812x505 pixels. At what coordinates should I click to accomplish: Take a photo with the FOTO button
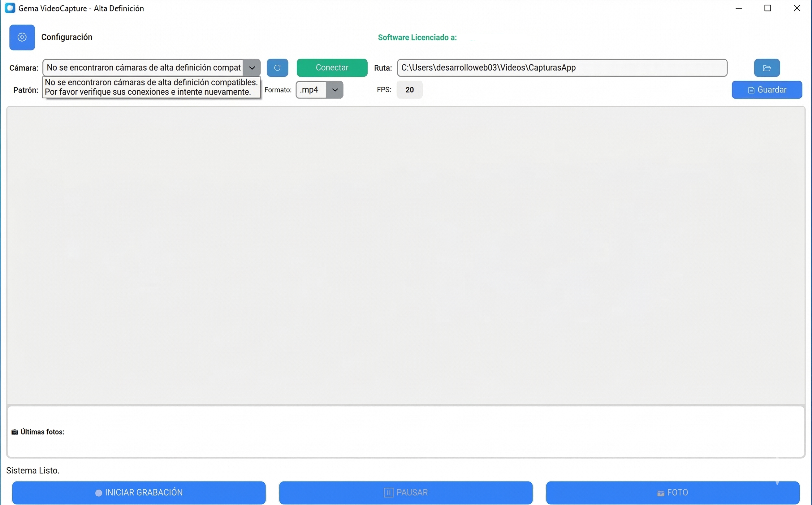[672, 492]
